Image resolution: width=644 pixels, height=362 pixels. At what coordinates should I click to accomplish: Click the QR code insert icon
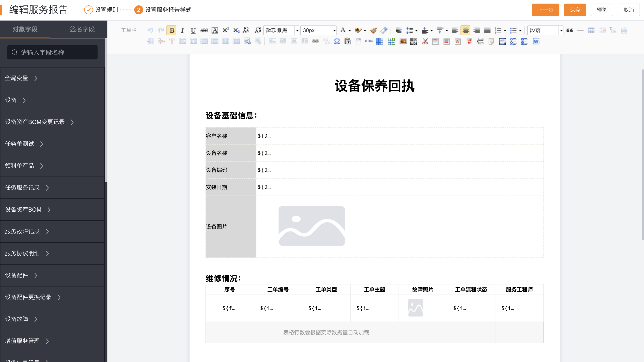pos(414,41)
